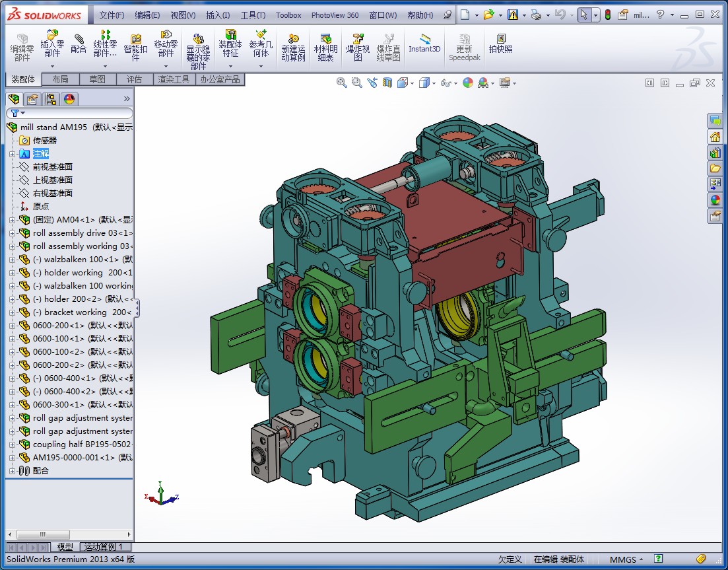Open the Design Library panel on right sidebar
This screenshot has width=728, height=570.
pos(715,153)
